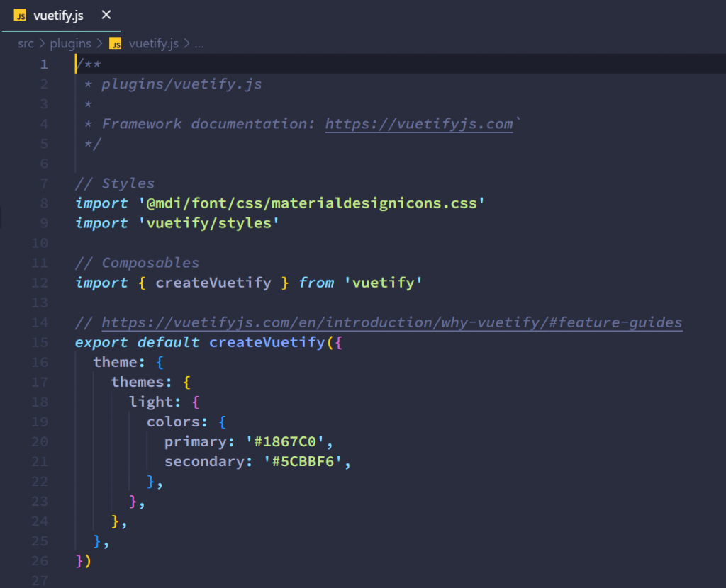
Task: Click line number 20 in the gutter
Action: (40, 442)
